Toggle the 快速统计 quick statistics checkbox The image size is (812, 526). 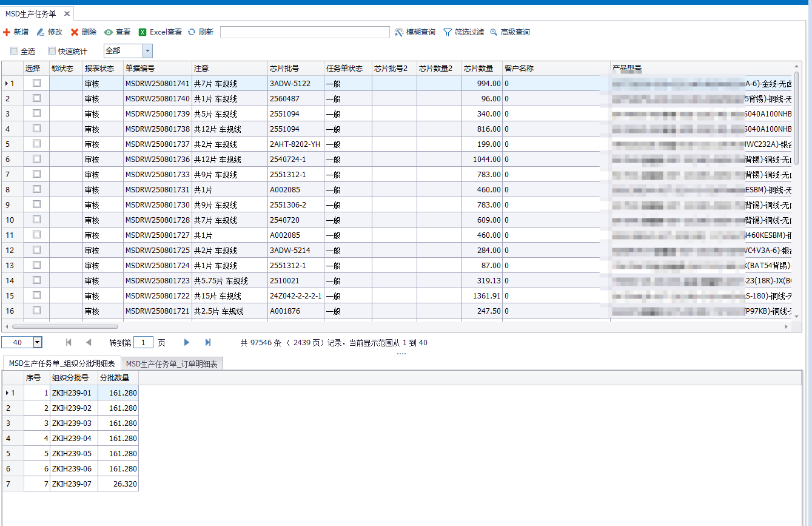pyautogui.click(x=52, y=51)
